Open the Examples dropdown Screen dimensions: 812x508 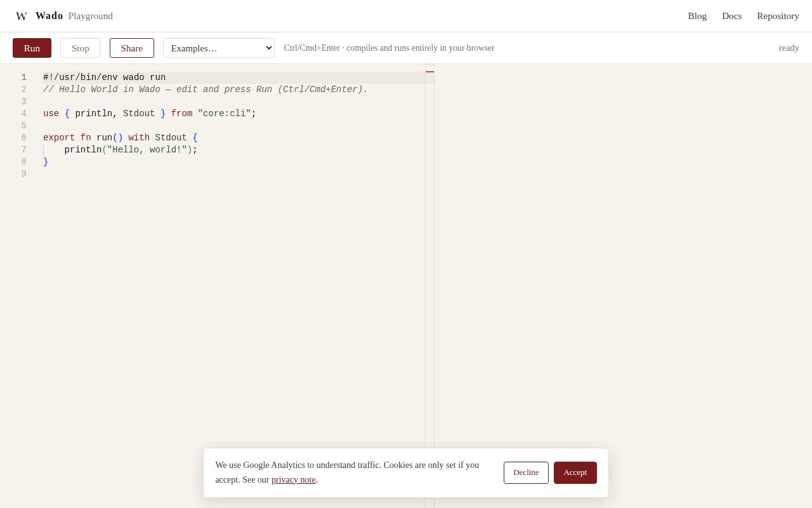tap(219, 48)
